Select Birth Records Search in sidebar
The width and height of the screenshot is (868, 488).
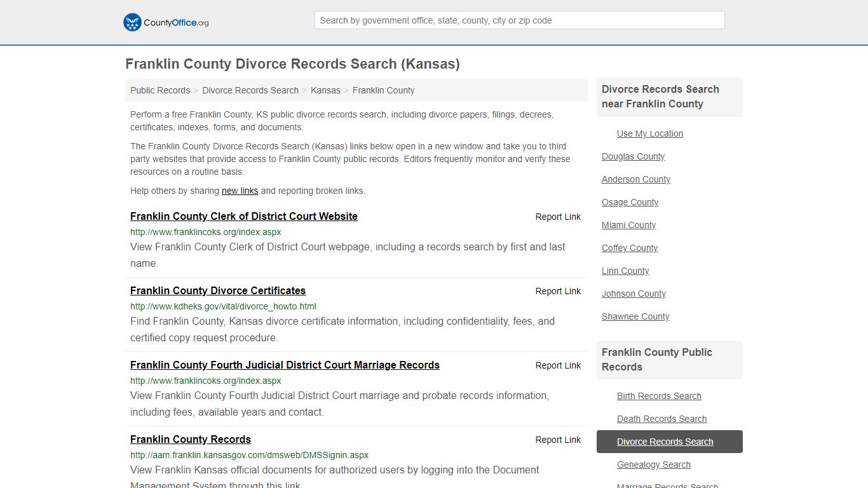pos(659,396)
